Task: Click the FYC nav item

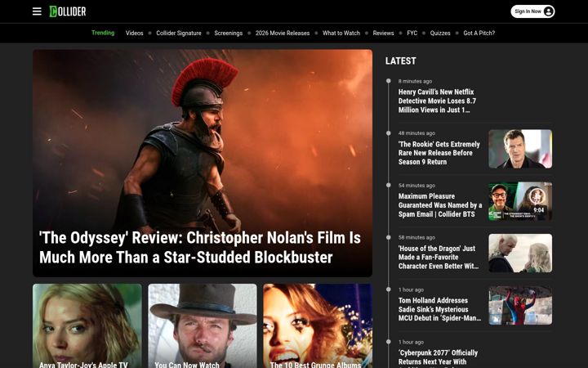Action: 412,33
